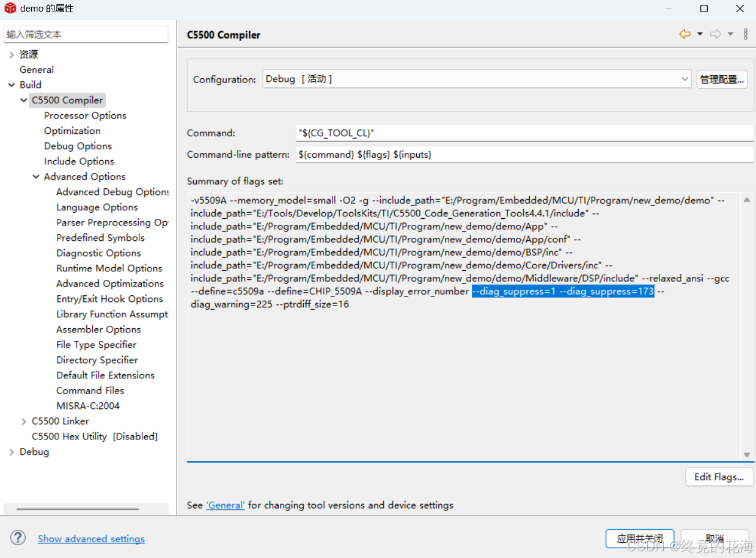Select Default File Extensions
This screenshot has width=756, height=558.
click(x=105, y=375)
